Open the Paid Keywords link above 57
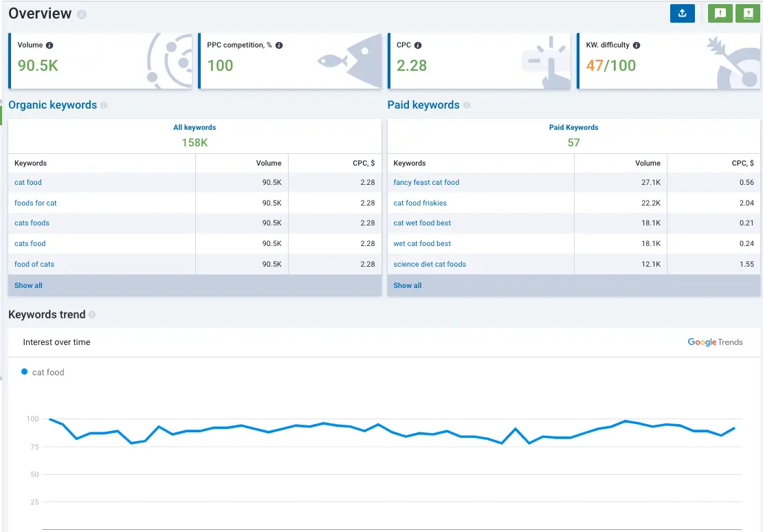763x532 pixels. (x=574, y=128)
